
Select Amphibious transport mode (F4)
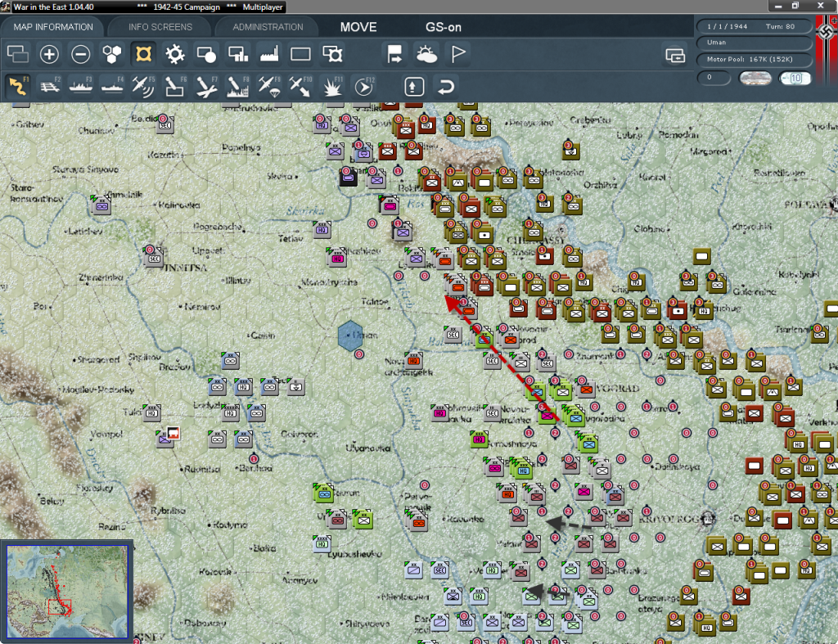112,86
